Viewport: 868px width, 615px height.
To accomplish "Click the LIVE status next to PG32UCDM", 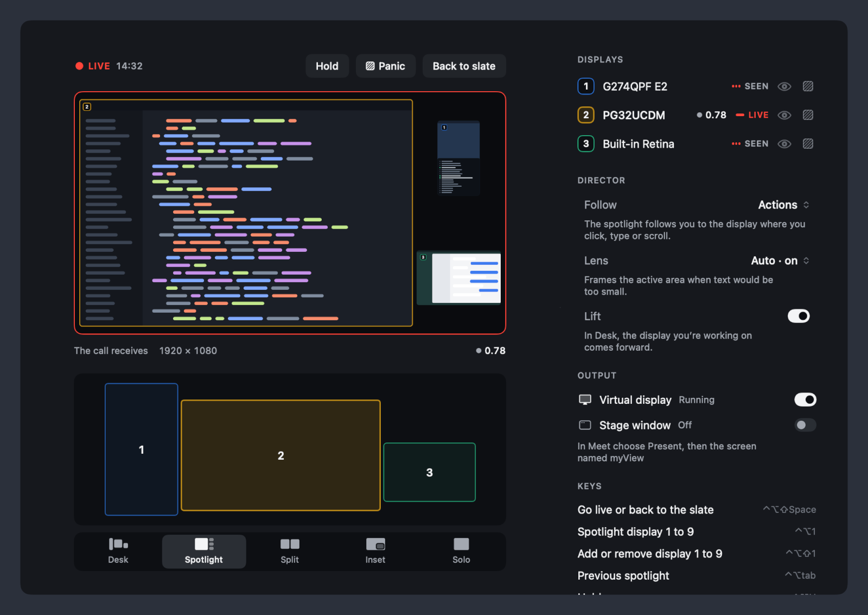I will 752,115.
